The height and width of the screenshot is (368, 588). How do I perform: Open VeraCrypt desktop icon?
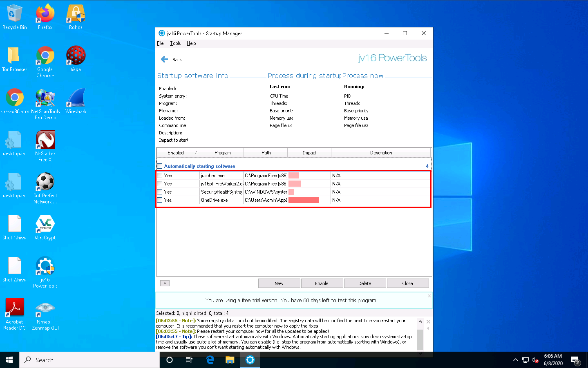pyautogui.click(x=45, y=227)
